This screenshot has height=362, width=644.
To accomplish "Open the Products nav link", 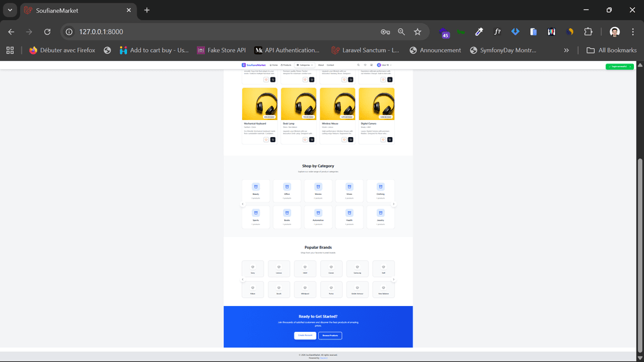I will click(x=286, y=65).
